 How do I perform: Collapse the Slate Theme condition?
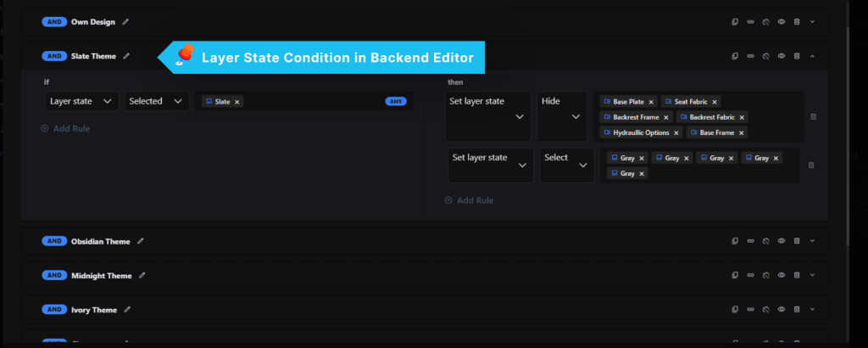[x=813, y=56]
